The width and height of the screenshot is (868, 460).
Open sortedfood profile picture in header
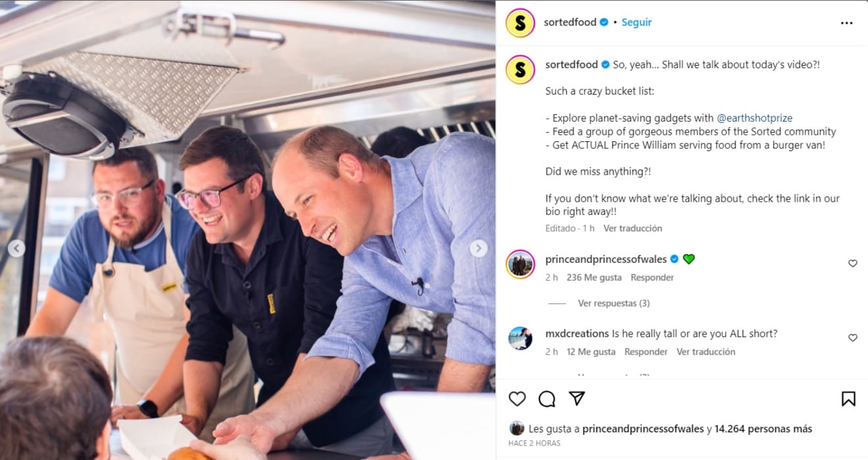point(519,23)
